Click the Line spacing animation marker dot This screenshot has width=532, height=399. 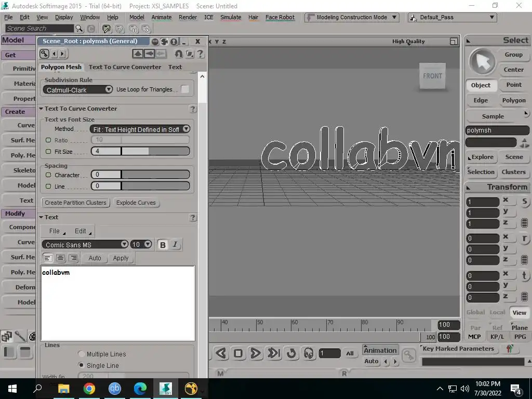pos(48,187)
